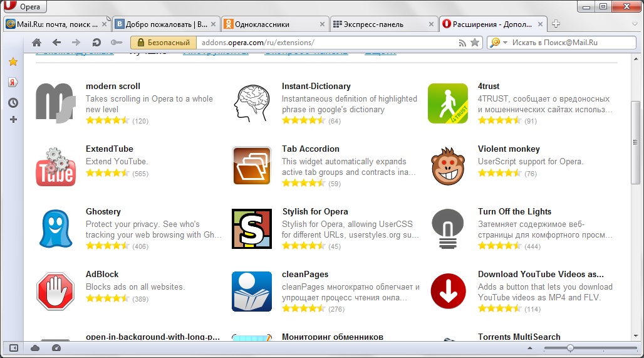Open the Turn Off the Lights bulb icon
Image resolution: width=644 pixels, height=358 pixels.
pyautogui.click(x=448, y=228)
